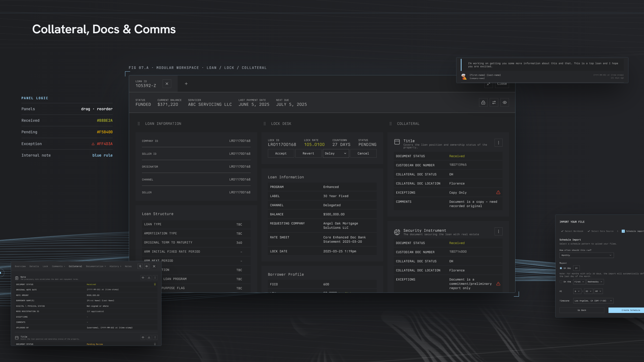Open the Security Instrument card's three-dot menu

(x=499, y=231)
